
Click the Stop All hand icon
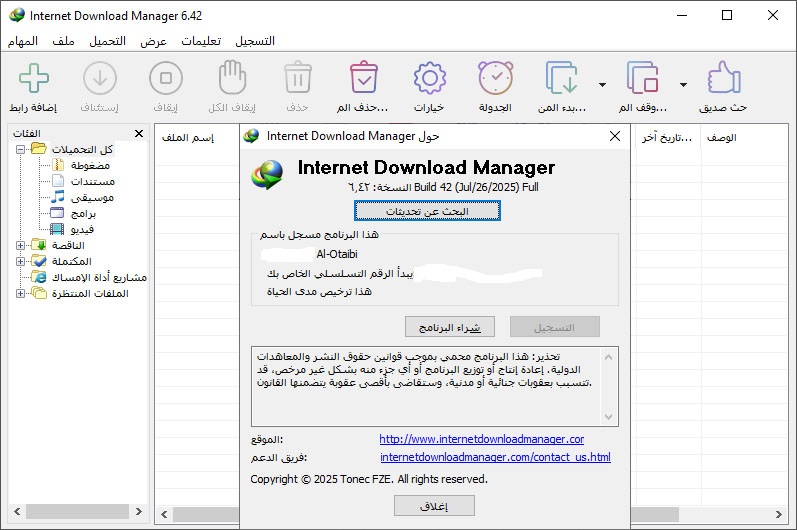click(232, 77)
